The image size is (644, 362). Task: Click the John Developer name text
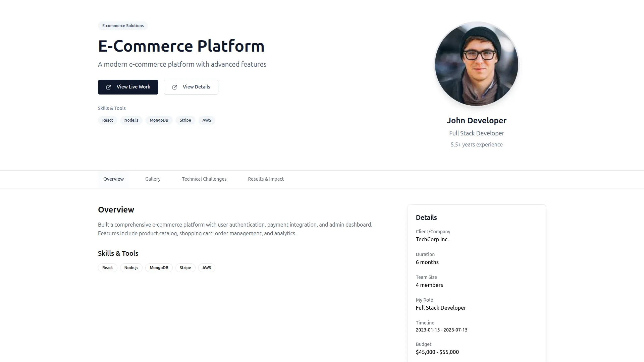[476, 120]
